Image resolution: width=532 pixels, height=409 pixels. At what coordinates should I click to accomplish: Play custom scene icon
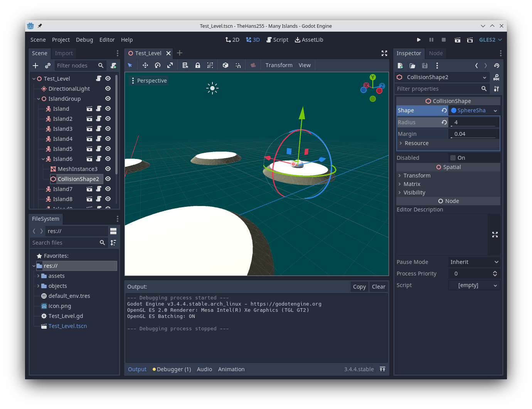[x=470, y=40]
